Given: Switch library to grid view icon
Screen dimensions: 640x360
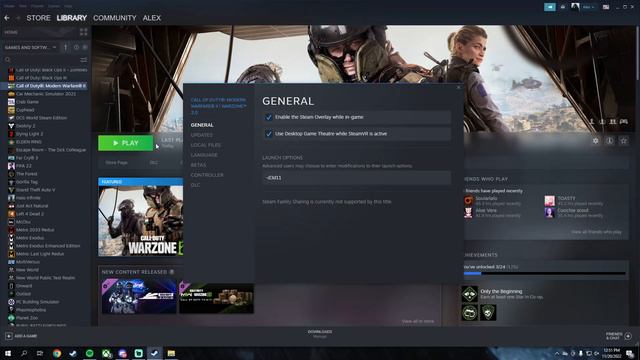Looking at the screenshot, I should click(x=84, y=32).
